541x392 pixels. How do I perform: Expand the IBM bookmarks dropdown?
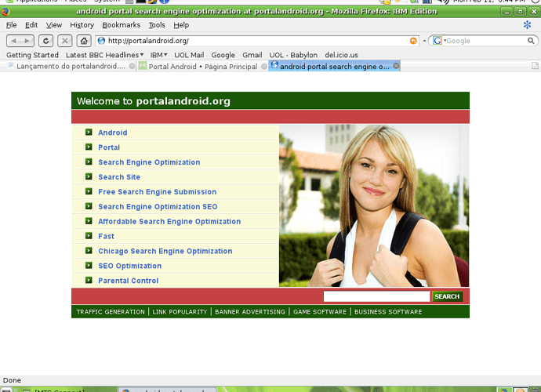[158, 55]
